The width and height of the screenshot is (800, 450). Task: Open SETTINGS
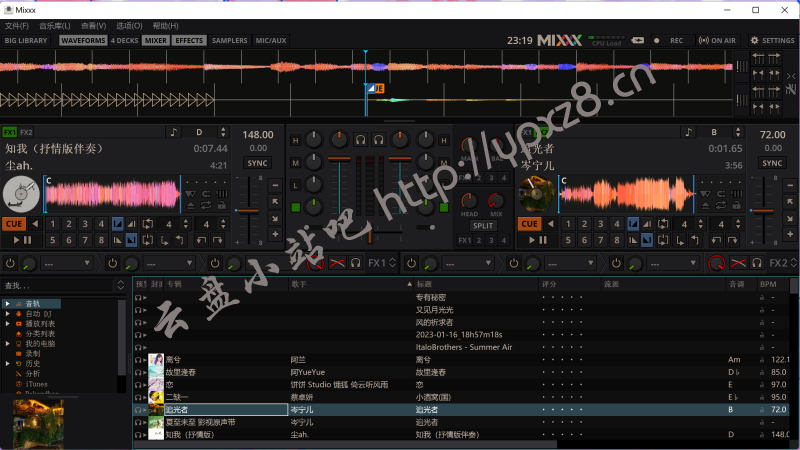772,40
